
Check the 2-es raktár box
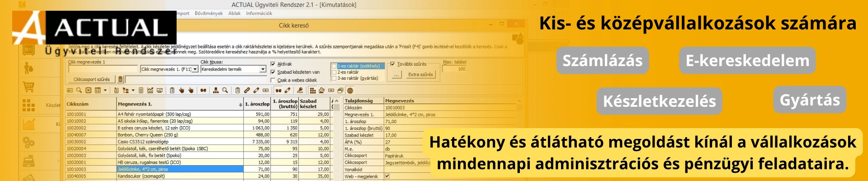coord(334,72)
